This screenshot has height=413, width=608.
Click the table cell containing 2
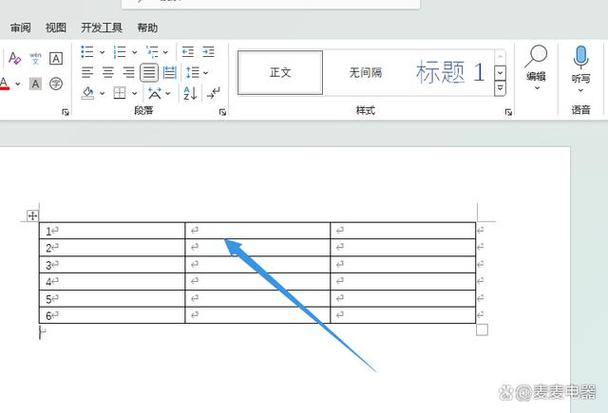[112, 247]
